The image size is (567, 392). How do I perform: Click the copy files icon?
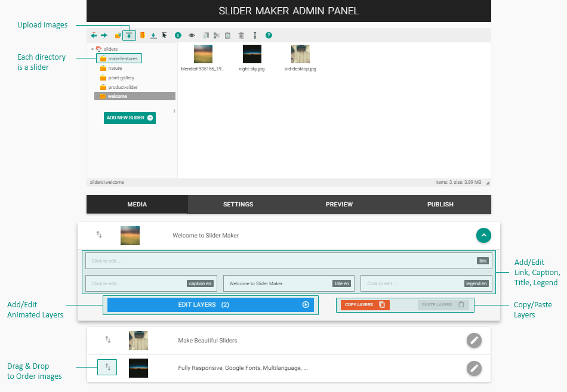pyautogui.click(x=206, y=35)
